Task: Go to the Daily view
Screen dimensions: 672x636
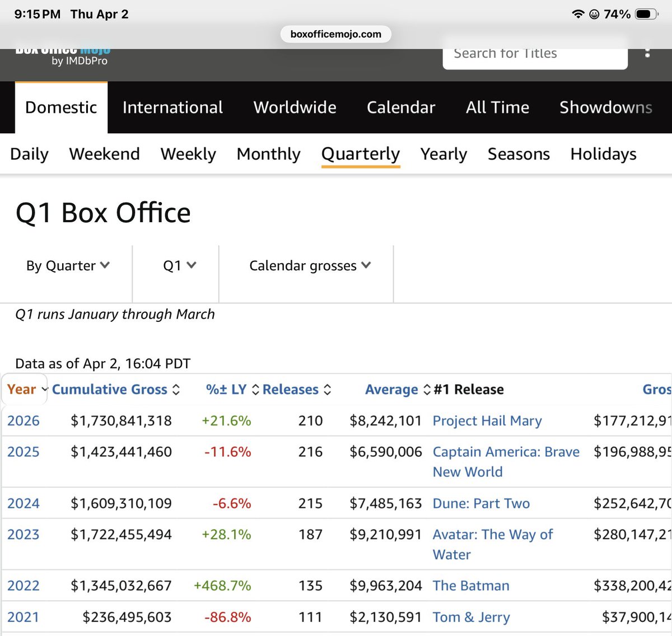Action: 29,154
